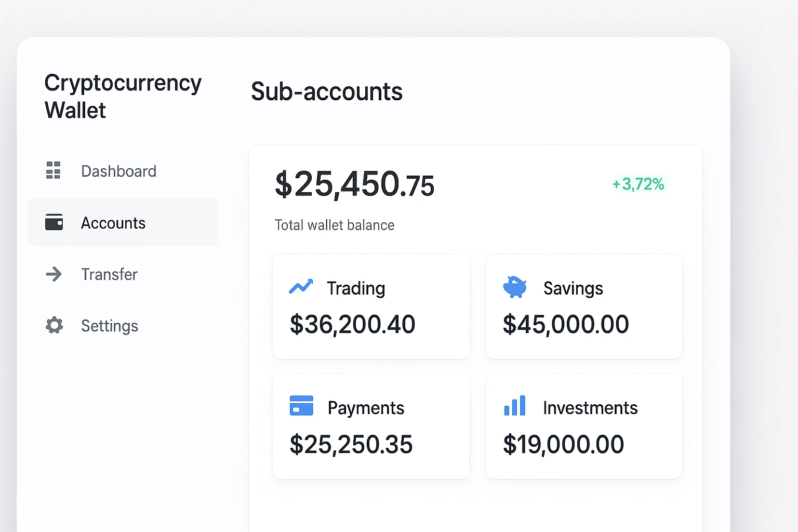Open the Settings page
The width and height of the screenshot is (798, 532).
click(x=110, y=326)
